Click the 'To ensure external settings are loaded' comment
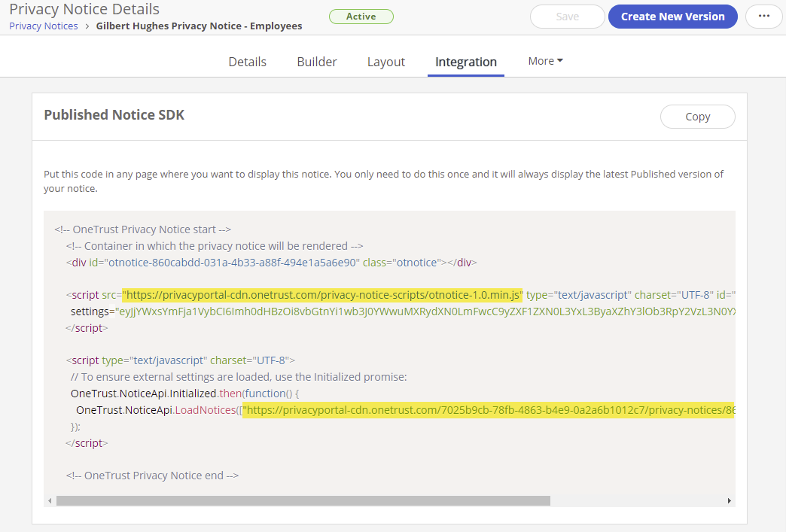The image size is (786, 532). coord(239,377)
